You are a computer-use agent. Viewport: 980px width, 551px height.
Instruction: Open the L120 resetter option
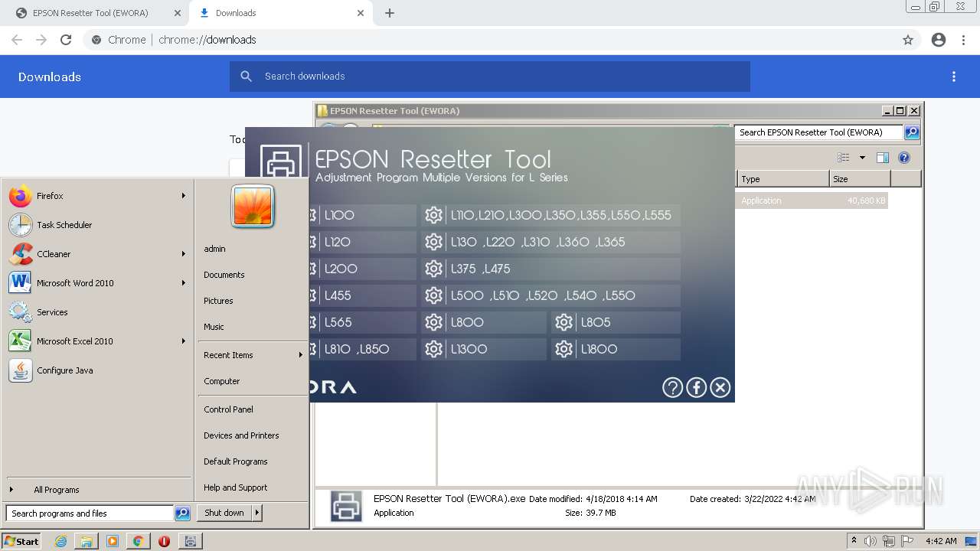363,242
